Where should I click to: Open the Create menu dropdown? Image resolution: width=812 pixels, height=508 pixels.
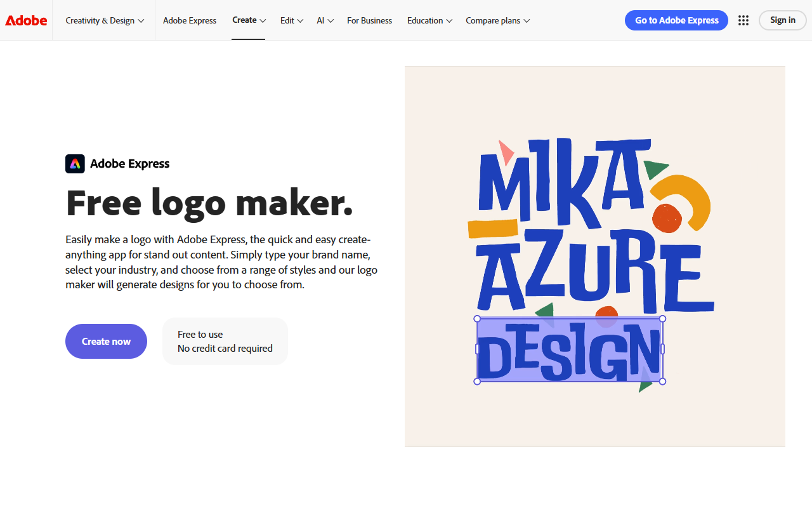pyautogui.click(x=249, y=20)
